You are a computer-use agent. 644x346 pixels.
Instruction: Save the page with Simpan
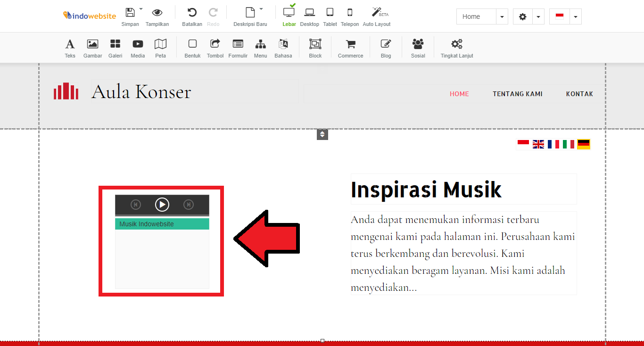pyautogui.click(x=130, y=16)
